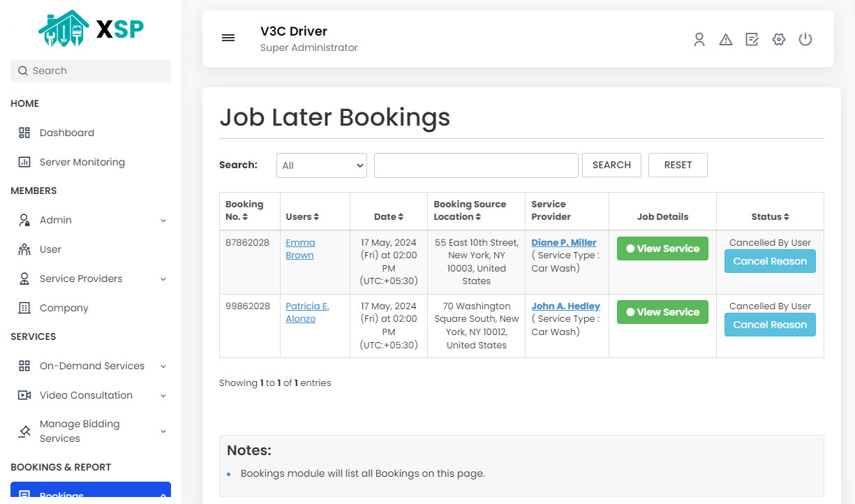Expand the Admin section in the sidebar
The height and width of the screenshot is (504, 855).
(x=56, y=220)
